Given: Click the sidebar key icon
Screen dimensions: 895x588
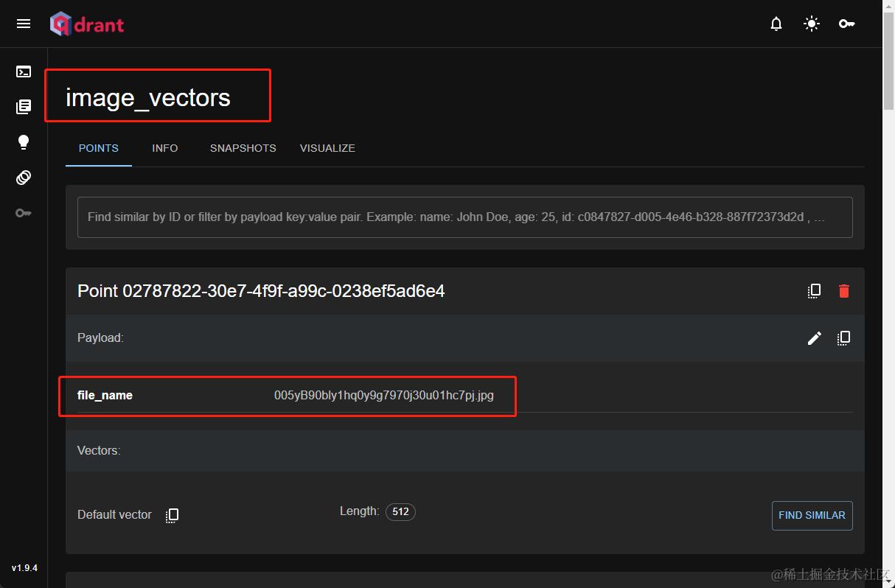Looking at the screenshot, I should pyautogui.click(x=24, y=213).
